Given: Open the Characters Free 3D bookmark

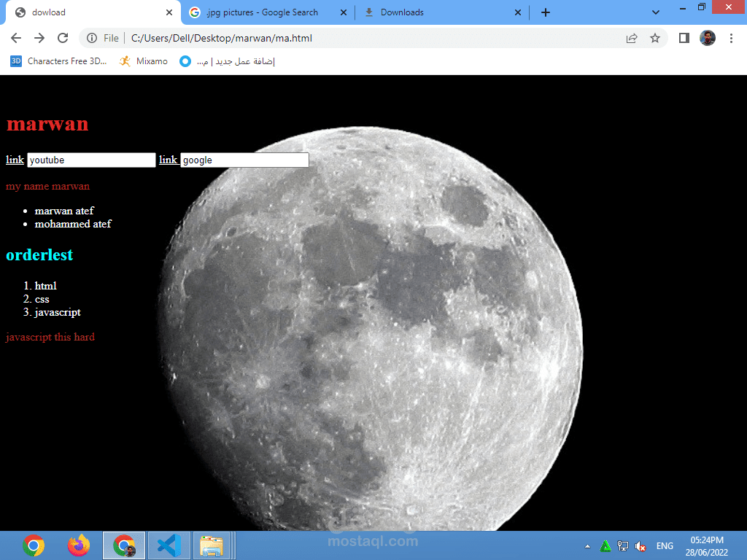Looking at the screenshot, I should pyautogui.click(x=58, y=61).
